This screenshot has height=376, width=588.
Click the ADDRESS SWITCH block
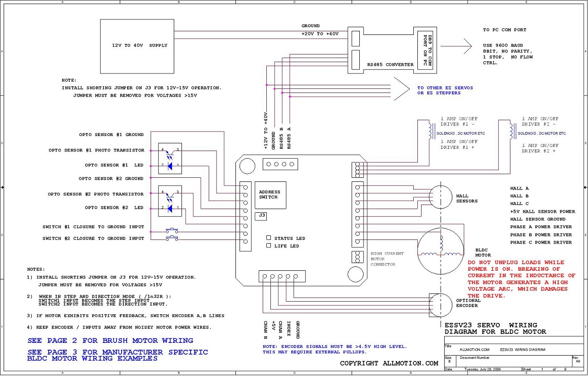point(270,195)
